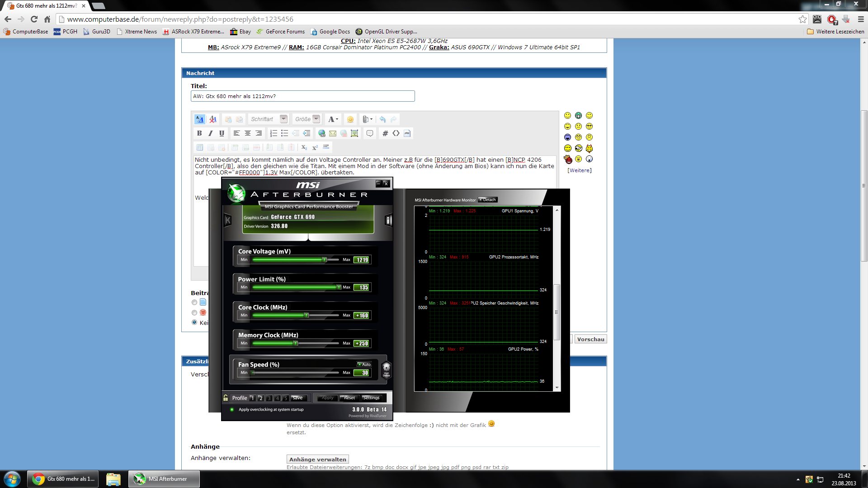Viewport: 868px width, 488px height.
Task: Insert a numbered list in editor
Action: [x=274, y=133]
